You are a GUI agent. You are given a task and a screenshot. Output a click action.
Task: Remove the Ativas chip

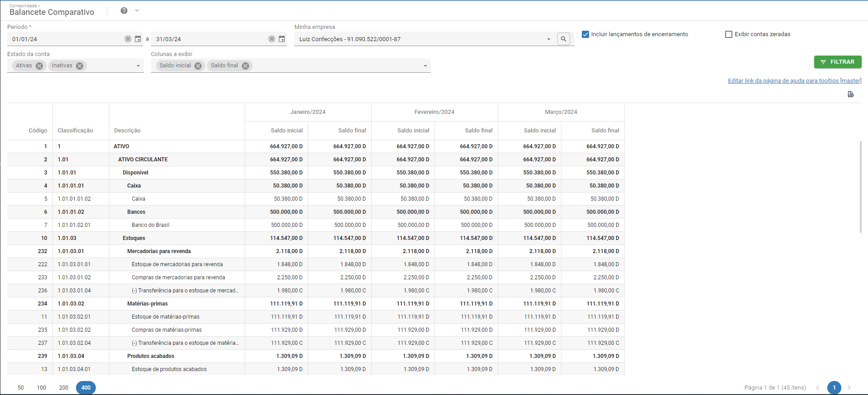pos(39,66)
